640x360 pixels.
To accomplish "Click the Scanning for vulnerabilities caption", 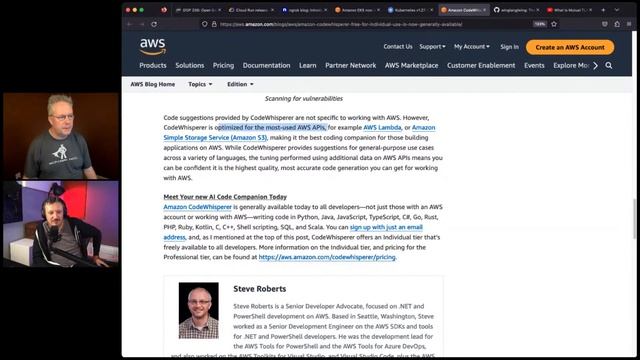I will 304,98.
